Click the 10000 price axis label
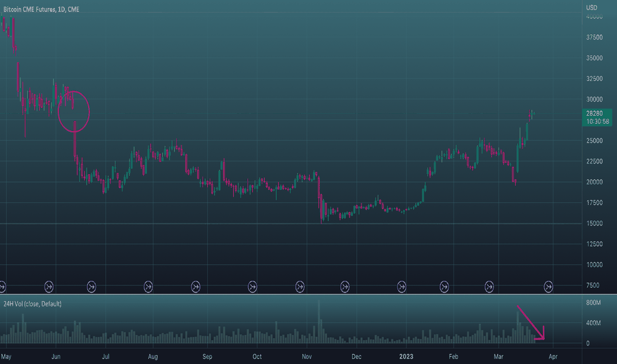The height and width of the screenshot is (364, 617). [x=594, y=265]
